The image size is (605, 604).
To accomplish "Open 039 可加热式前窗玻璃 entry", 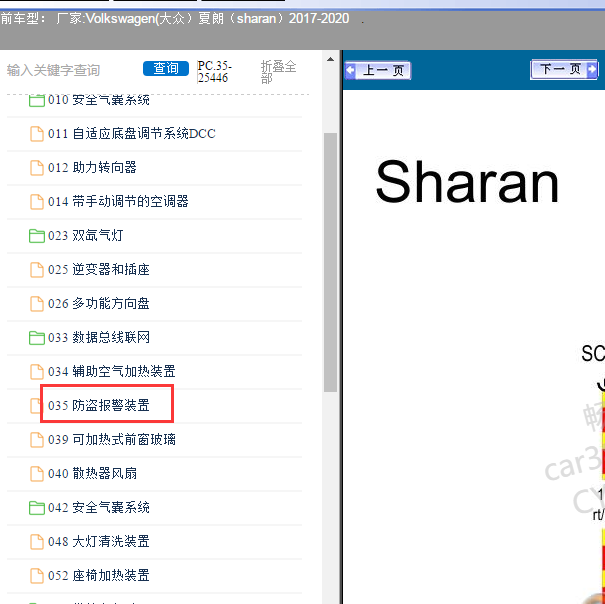I will click(x=112, y=440).
